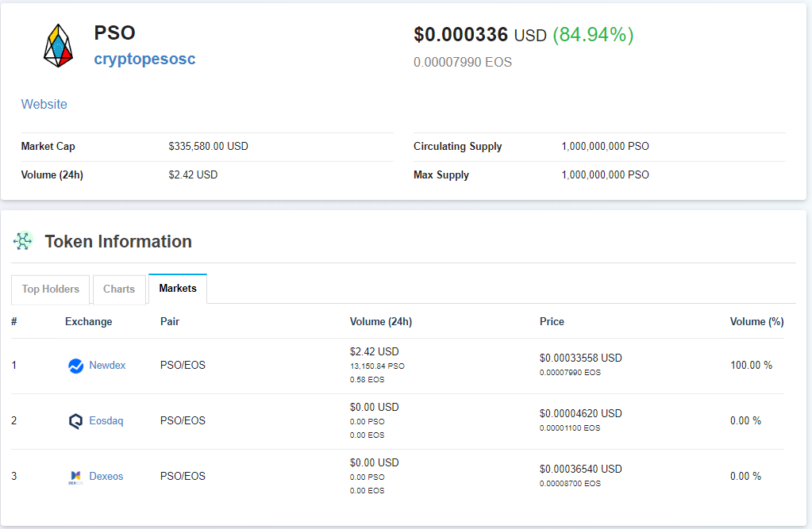
Task: Click the Token Information network icon
Action: pyautogui.click(x=23, y=241)
